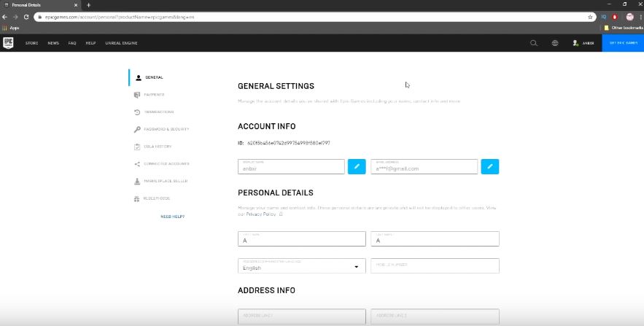Edit display name with pencil button

(357, 167)
